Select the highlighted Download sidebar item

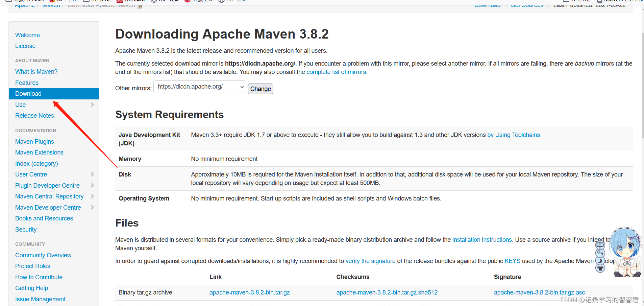54,94
